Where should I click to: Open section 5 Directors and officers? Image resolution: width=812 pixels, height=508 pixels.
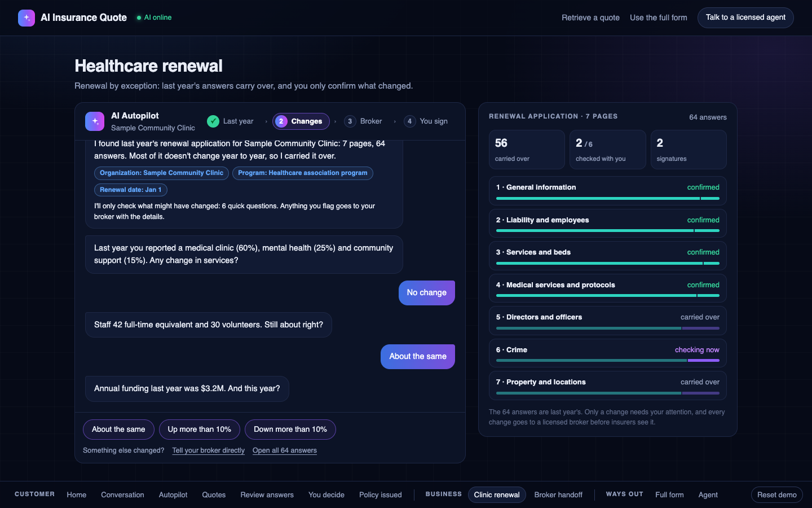point(608,321)
